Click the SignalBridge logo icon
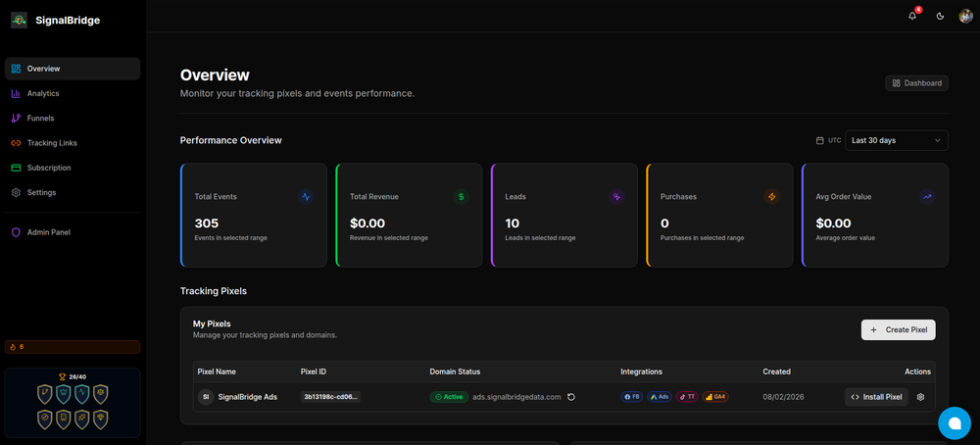 19,20
